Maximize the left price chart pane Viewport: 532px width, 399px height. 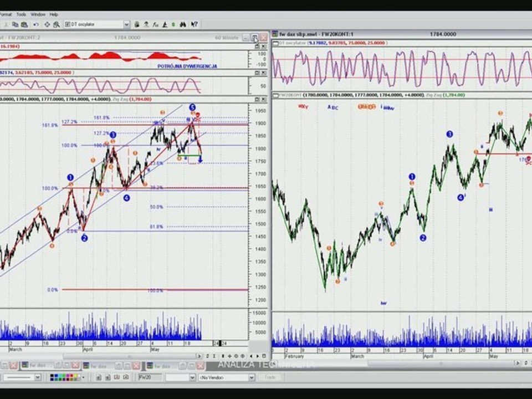tap(257, 99)
